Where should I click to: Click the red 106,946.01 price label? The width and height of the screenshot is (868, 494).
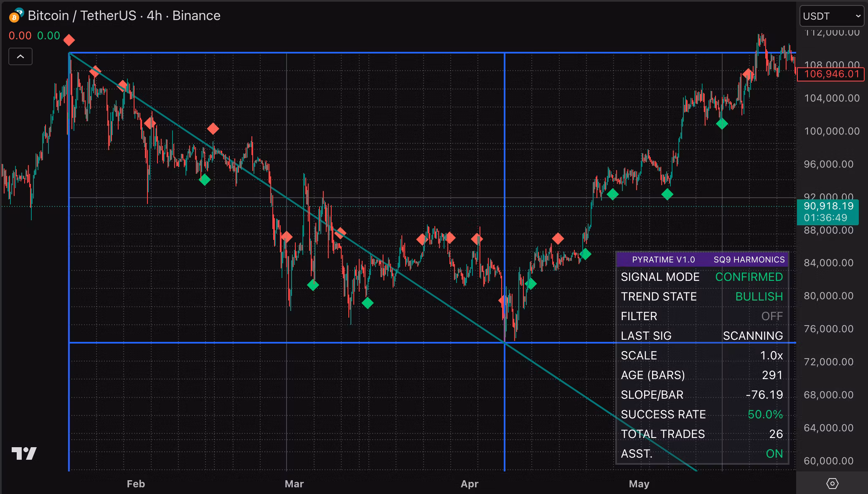coord(831,74)
